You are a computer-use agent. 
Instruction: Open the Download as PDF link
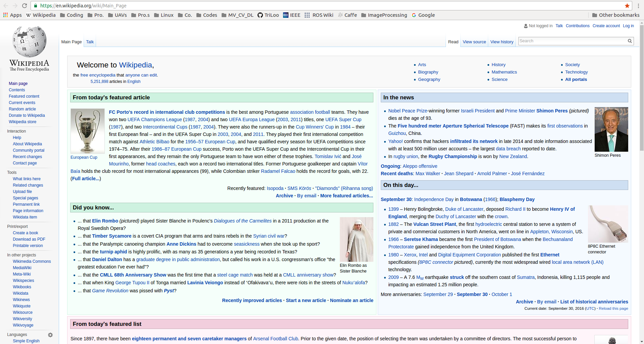(29, 239)
